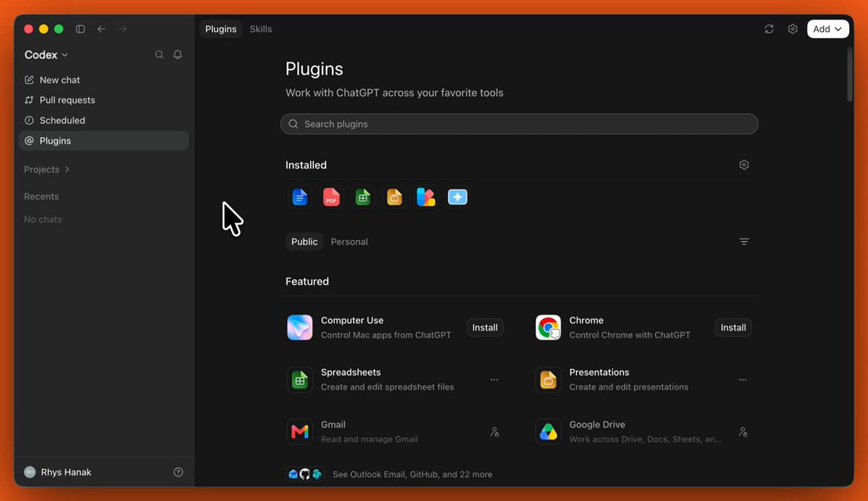Install the Chrome plugin
Viewport: 868px width, 501px height.
733,328
